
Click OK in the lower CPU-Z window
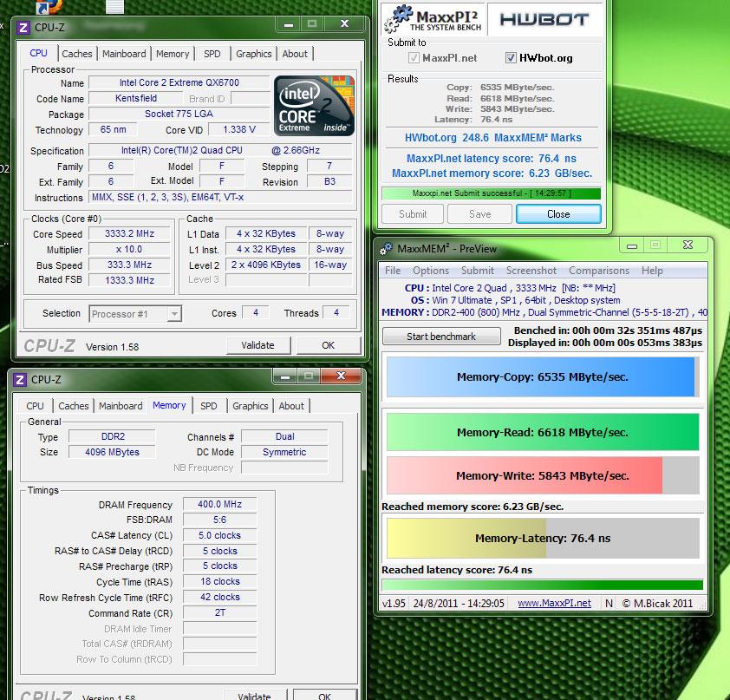325,695
